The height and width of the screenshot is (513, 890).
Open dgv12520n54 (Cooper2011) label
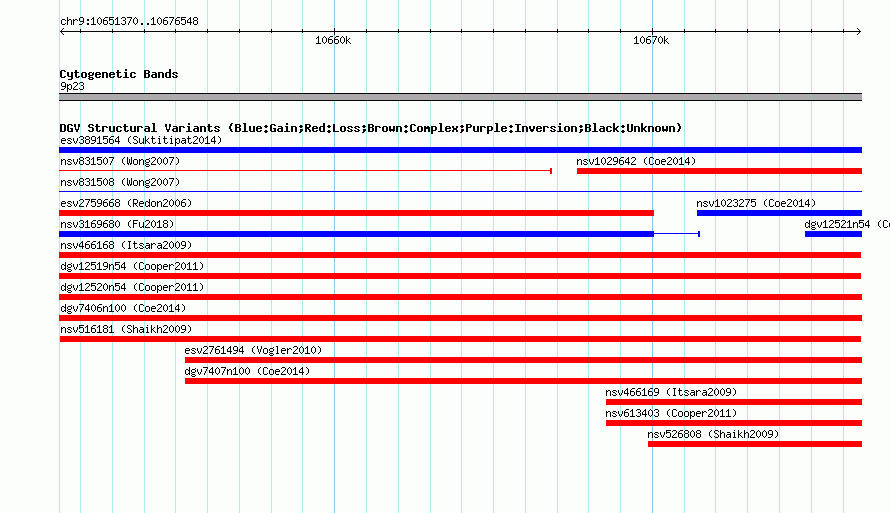(132, 287)
